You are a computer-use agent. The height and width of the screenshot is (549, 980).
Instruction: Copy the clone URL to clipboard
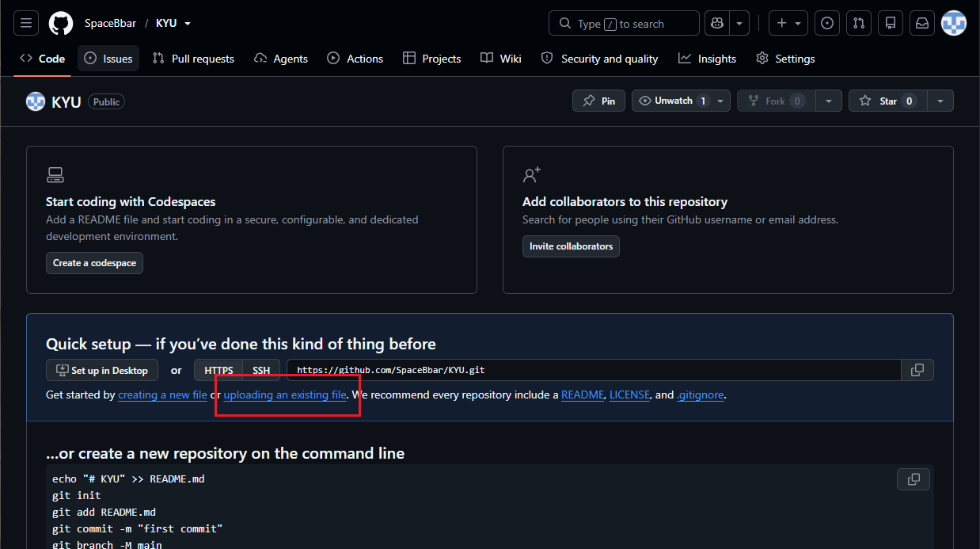917,370
